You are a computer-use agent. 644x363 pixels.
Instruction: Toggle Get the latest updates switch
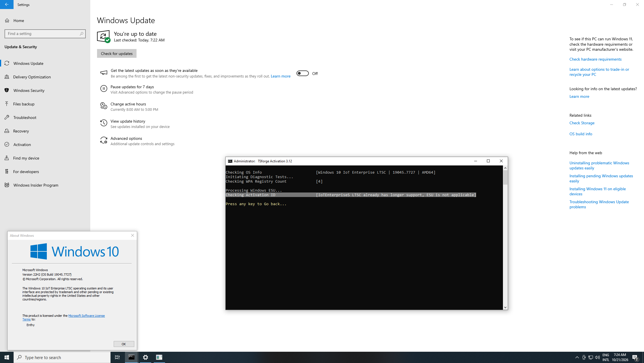(303, 74)
